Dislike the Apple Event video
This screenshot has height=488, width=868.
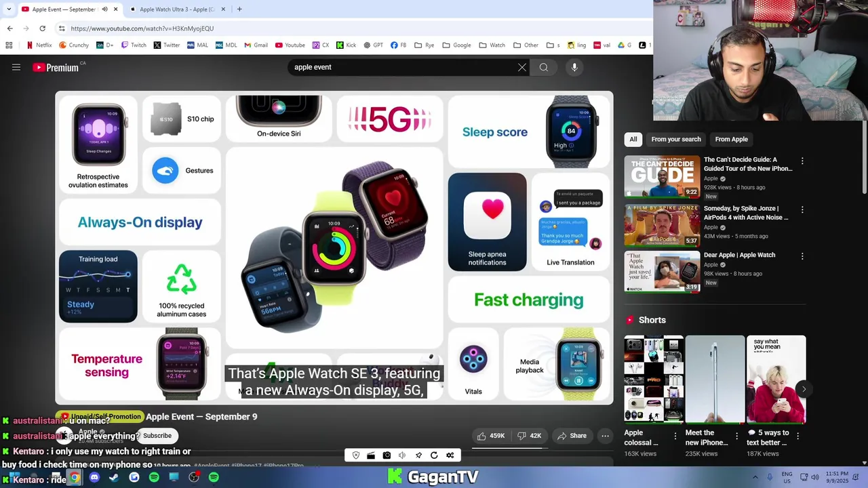(x=530, y=436)
